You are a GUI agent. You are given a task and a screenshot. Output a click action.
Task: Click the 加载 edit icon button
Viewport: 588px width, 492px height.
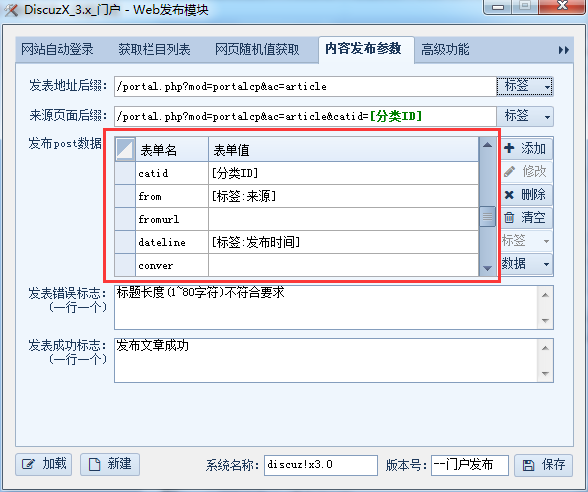(44, 464)
